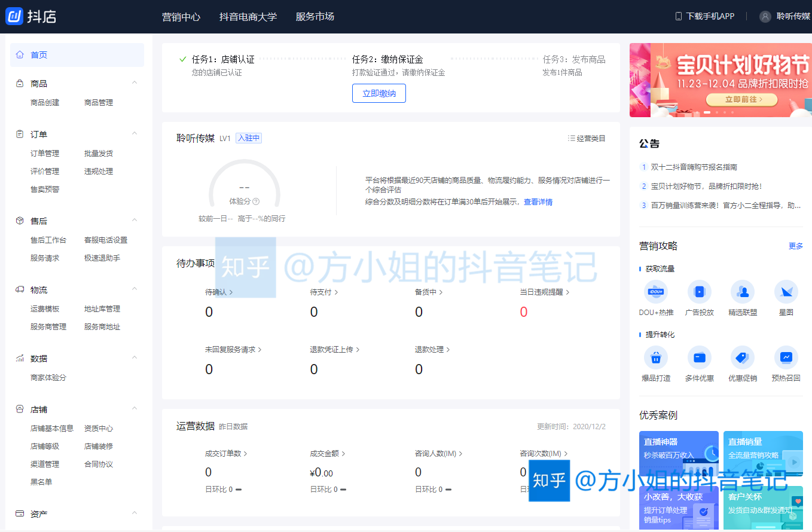The width and height of the screenshot is (812, 532).
Task: Click the 资产 card icon in the sidebar
Action: [20, 514]
